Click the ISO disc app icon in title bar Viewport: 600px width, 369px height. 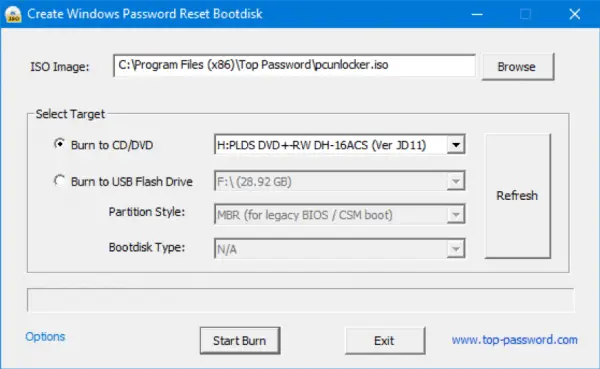pyautogui.click(x=13, y=15)
